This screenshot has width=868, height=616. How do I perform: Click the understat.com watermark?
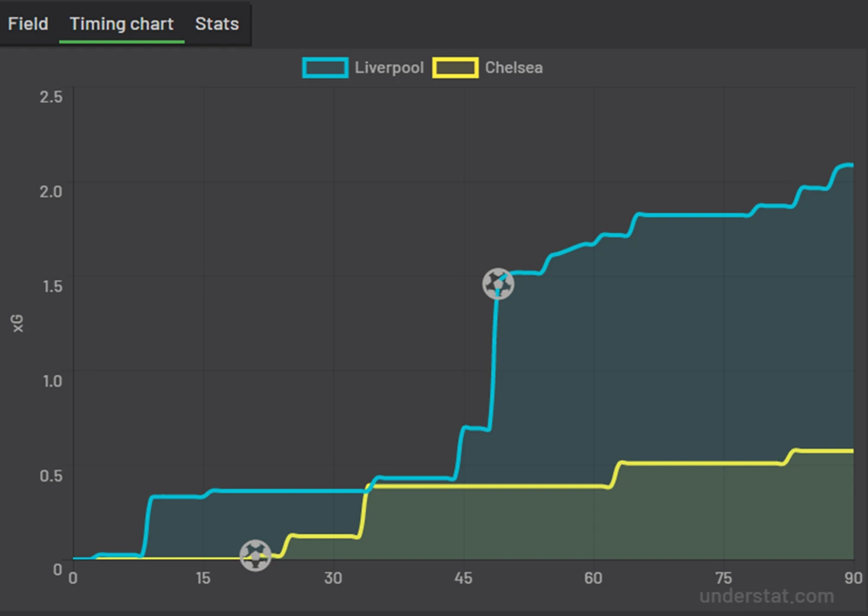click(x=766, y=596)
